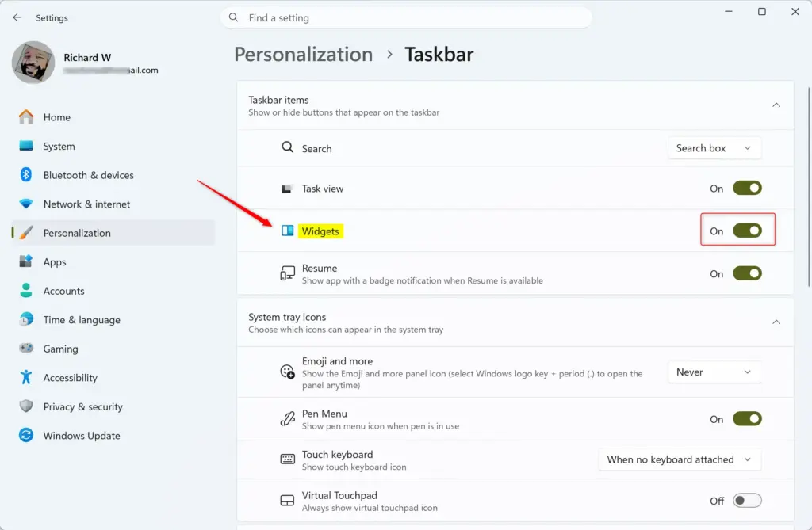The width and height of the screenshot is (812, 530).
Task: Click the Search magnifier icon in Taskbar items
Action: [287, 147]
